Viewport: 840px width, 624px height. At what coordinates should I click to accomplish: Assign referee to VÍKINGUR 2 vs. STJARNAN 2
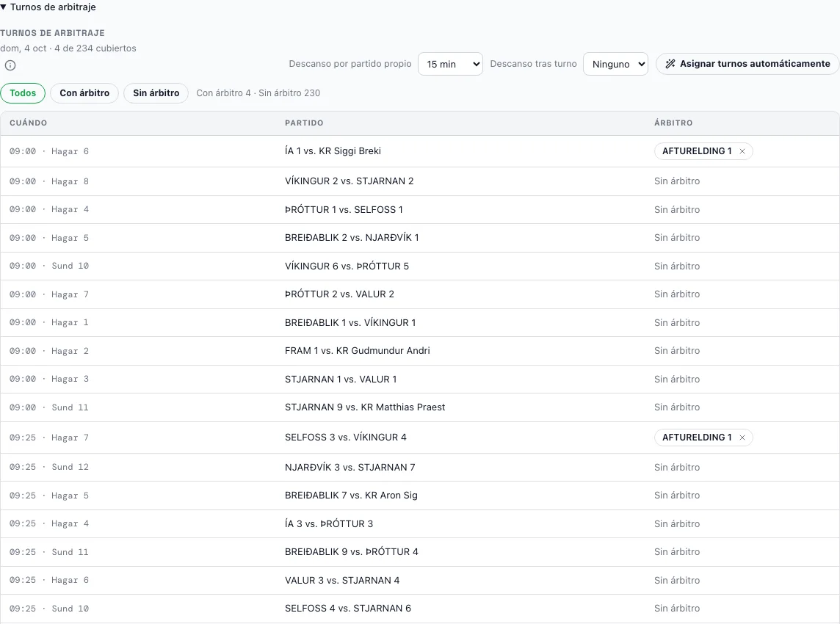point(677,181)
